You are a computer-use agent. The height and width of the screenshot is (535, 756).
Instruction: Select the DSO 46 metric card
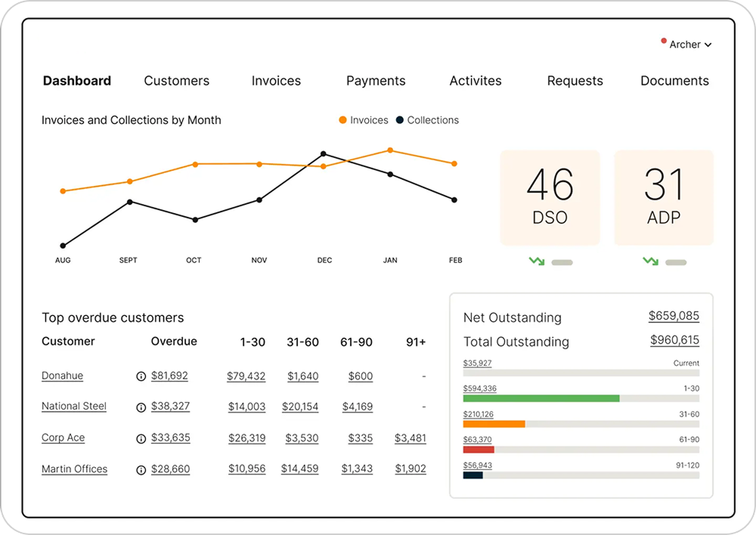pyautogui.click(x=550, y=197)
